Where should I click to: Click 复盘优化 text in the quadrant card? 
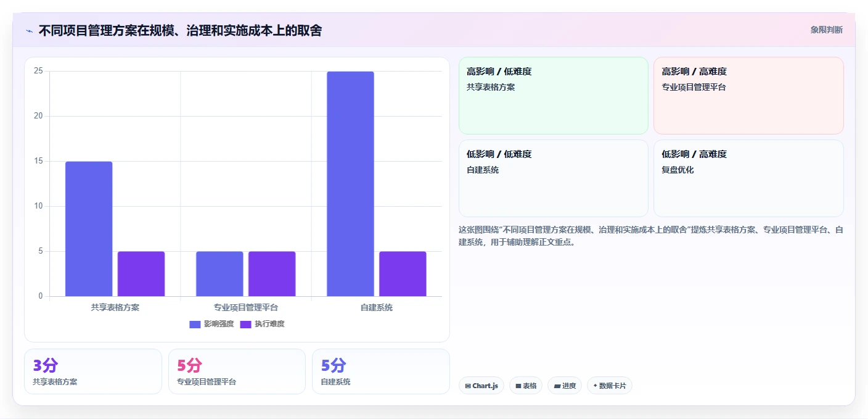[678, 170]
